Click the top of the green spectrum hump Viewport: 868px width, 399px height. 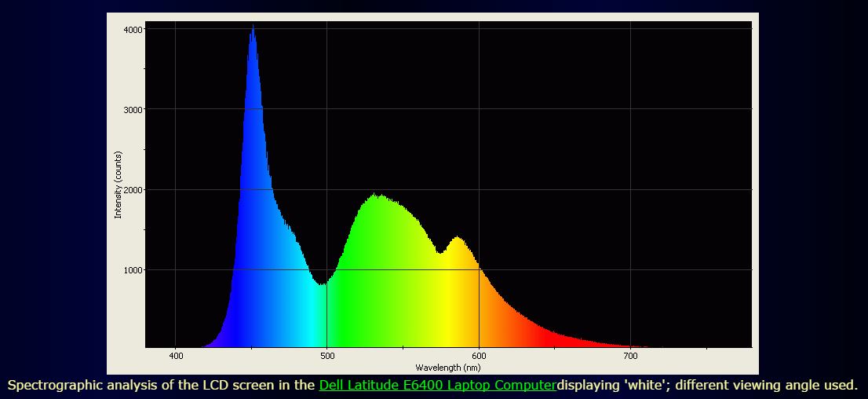pos(377,197)
